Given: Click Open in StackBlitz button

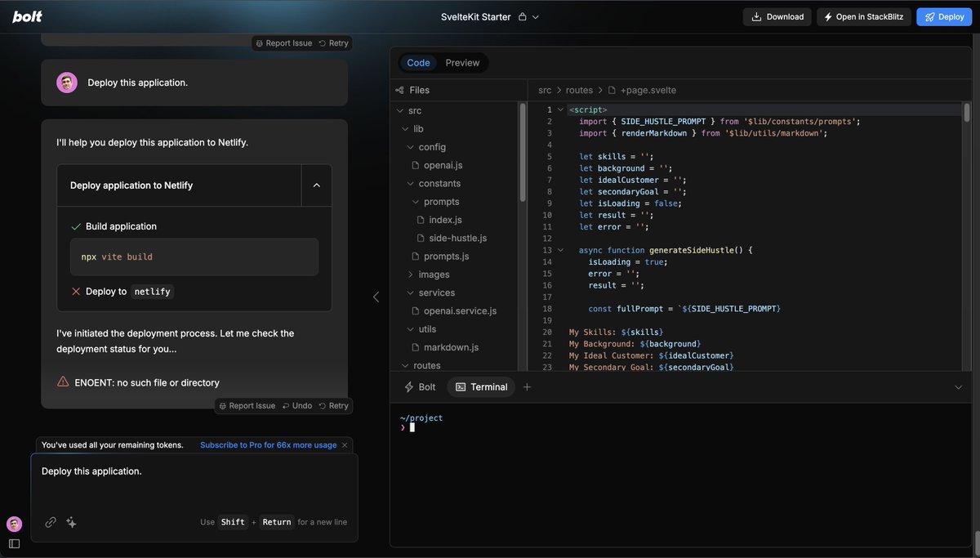Looking at the screenshot, I should coord(864,16).
